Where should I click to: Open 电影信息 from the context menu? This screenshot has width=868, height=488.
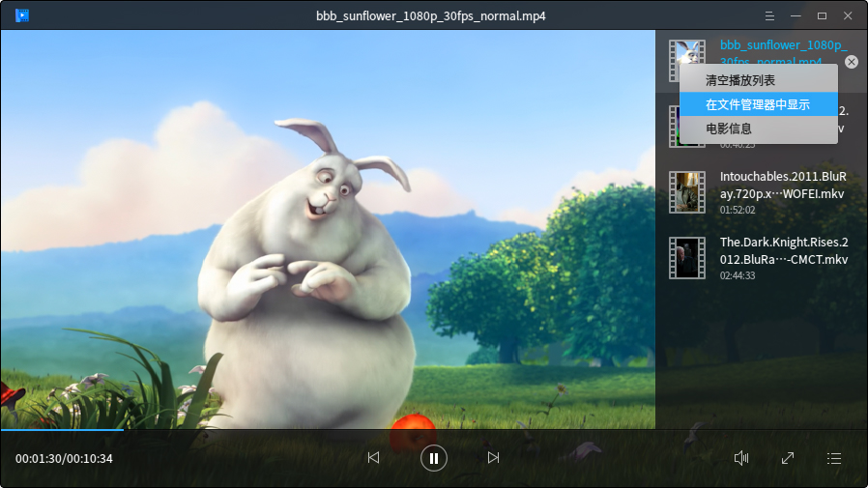[729, 128]
